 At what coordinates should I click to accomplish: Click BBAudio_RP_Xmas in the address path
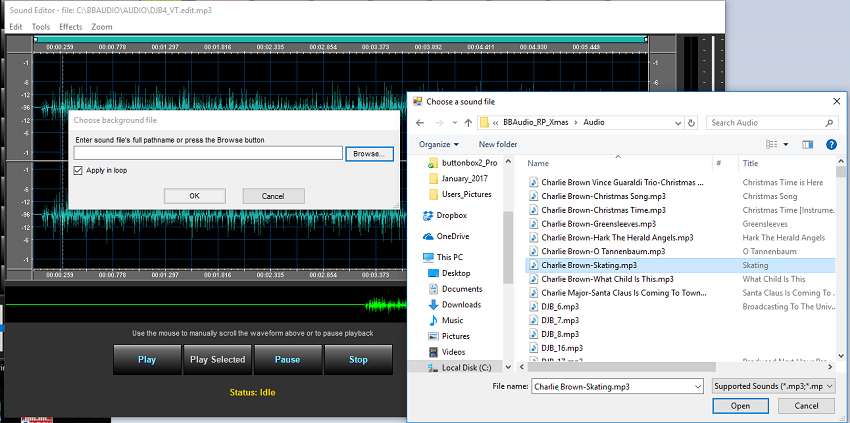[536, 123]
